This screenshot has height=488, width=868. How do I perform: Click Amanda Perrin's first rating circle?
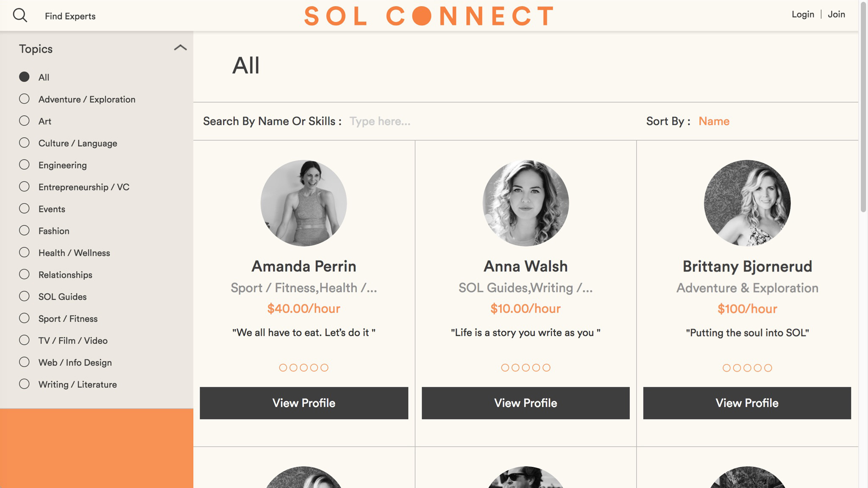pyautogui.click(x=283, y=368)
